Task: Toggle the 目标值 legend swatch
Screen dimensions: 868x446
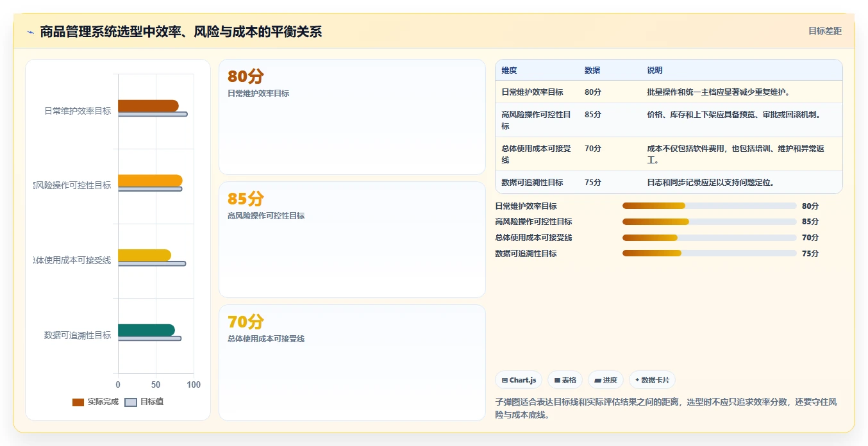Action: click(x=131, y=402)
